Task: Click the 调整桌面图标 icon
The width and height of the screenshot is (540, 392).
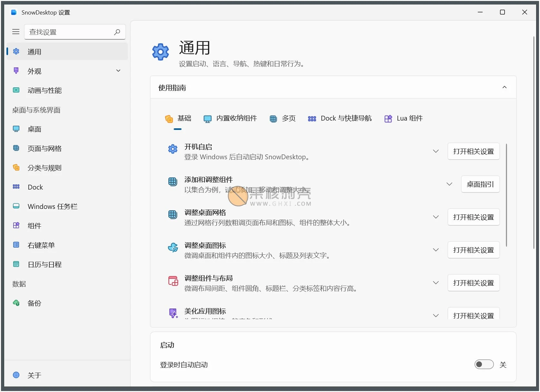Action: click(x=173, y=247)
